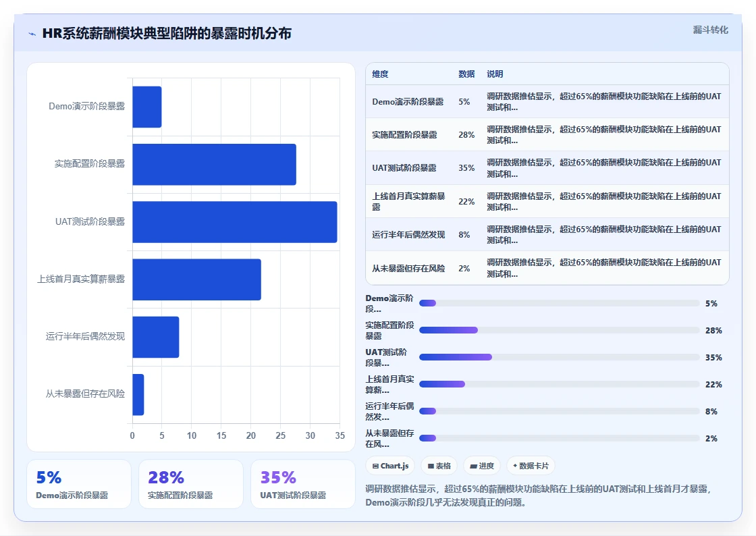Click the 8% progress bar for 运行半年后偶然发现

coord(560,411)
